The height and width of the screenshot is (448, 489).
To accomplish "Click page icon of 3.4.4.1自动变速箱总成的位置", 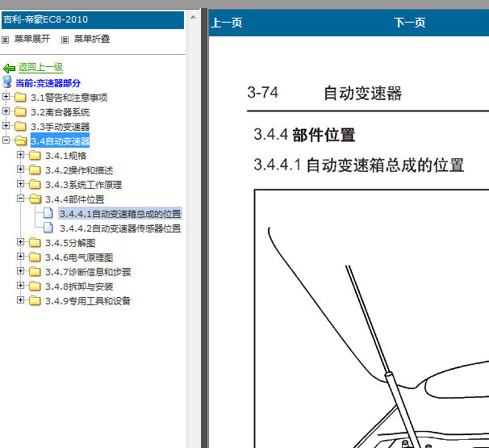I will [x=48, y=213].
